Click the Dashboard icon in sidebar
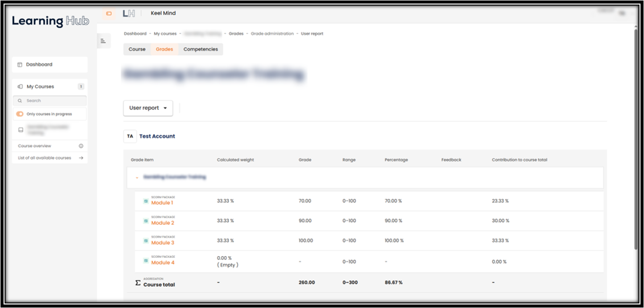The height and width of the screenshot is (308, 644). [19, 65]
